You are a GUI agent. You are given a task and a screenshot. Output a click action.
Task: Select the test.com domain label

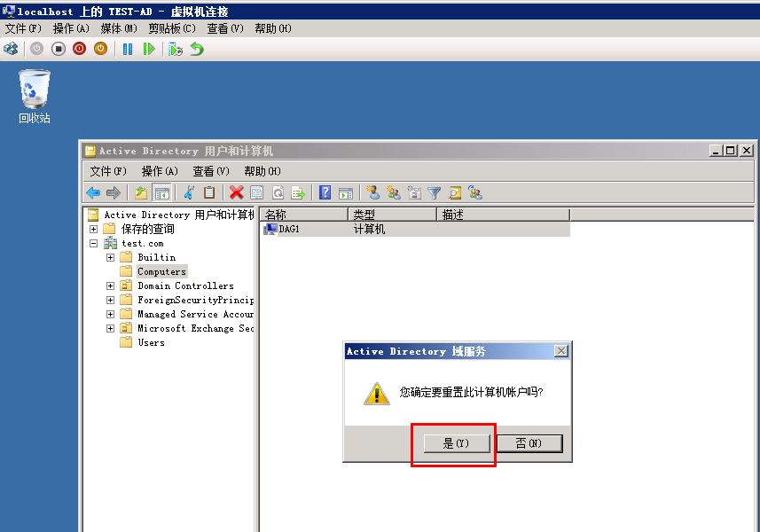coord(143,243)
